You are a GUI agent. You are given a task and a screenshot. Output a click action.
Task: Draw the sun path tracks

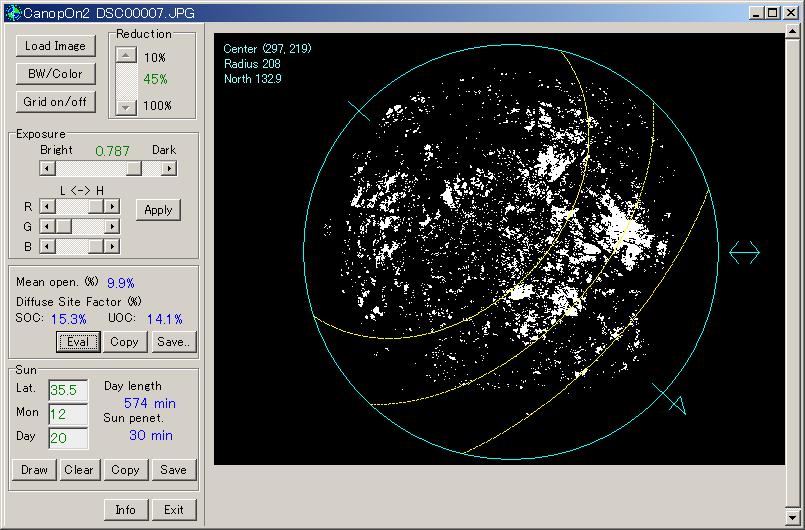[34, 470]
